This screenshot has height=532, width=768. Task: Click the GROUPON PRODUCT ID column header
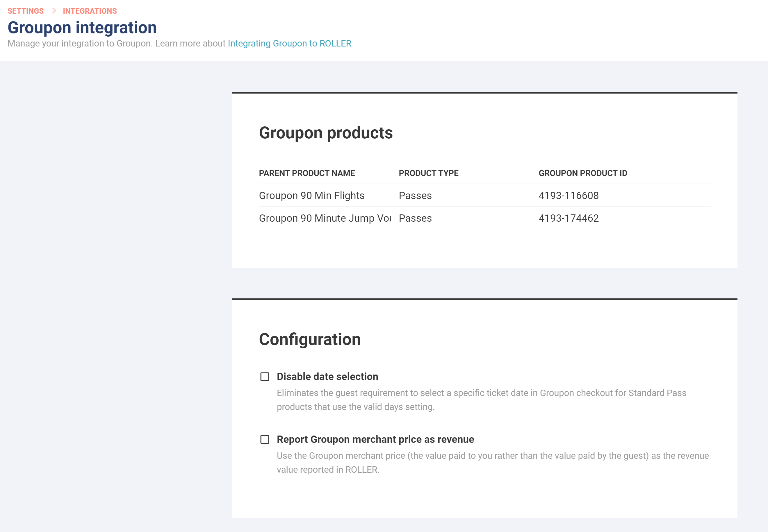tap(582, 173)
